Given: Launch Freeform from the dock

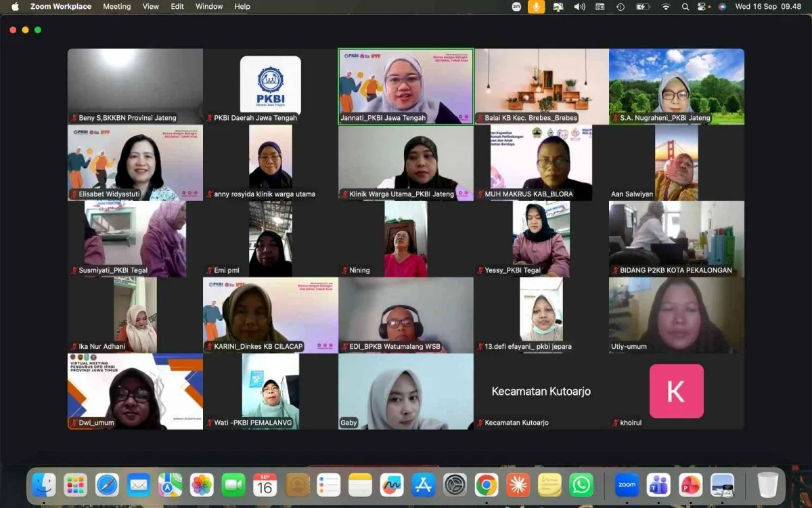Looking at the screenshot, I should pos(392,485).
